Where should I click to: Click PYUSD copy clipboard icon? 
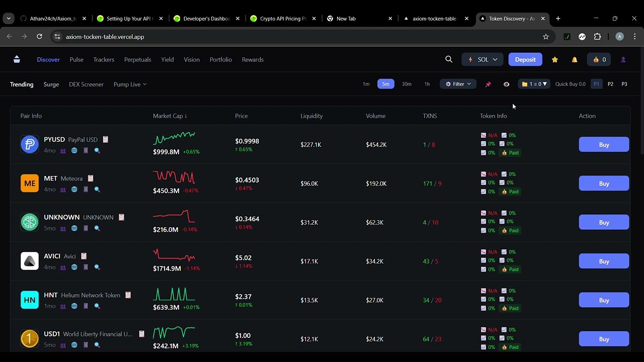pos(106,139)
